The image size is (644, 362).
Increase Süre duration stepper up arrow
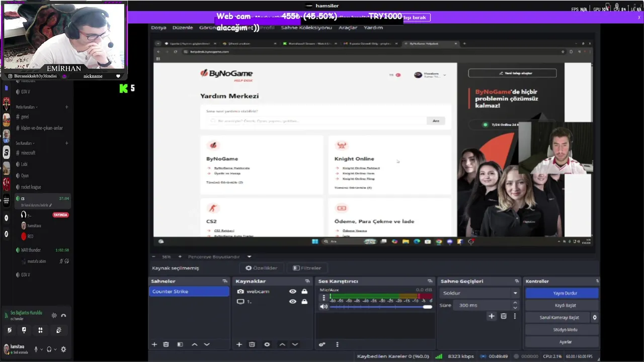tap(515, 303)
